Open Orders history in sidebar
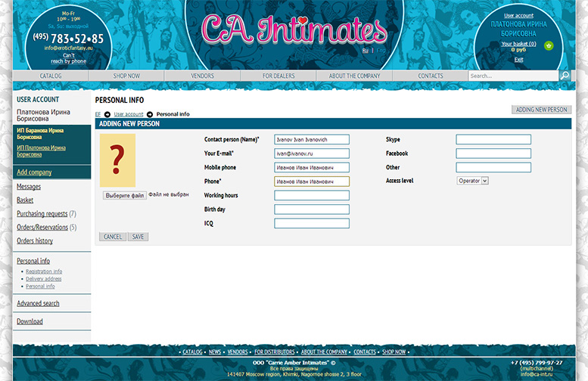The height and width of the screenshot is (381, 588). pos(35,240)
